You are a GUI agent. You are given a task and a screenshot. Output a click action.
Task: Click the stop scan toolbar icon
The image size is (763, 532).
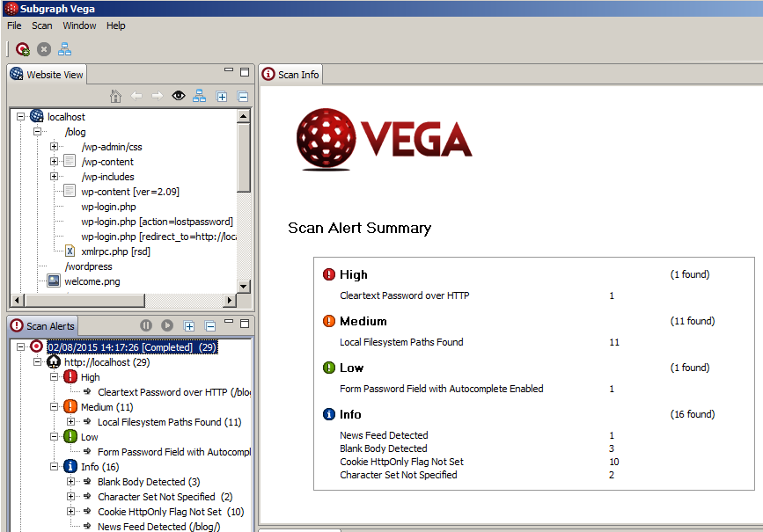[44, 49]
